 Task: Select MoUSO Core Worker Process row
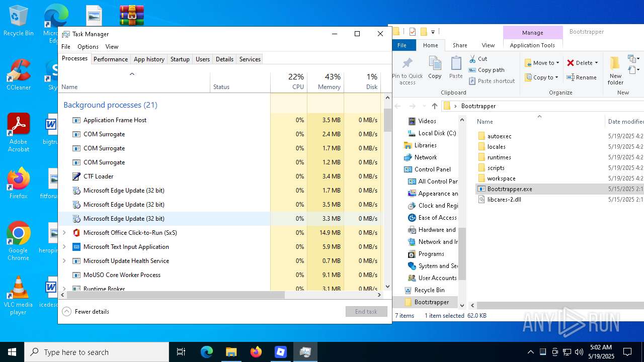(220, 275)
